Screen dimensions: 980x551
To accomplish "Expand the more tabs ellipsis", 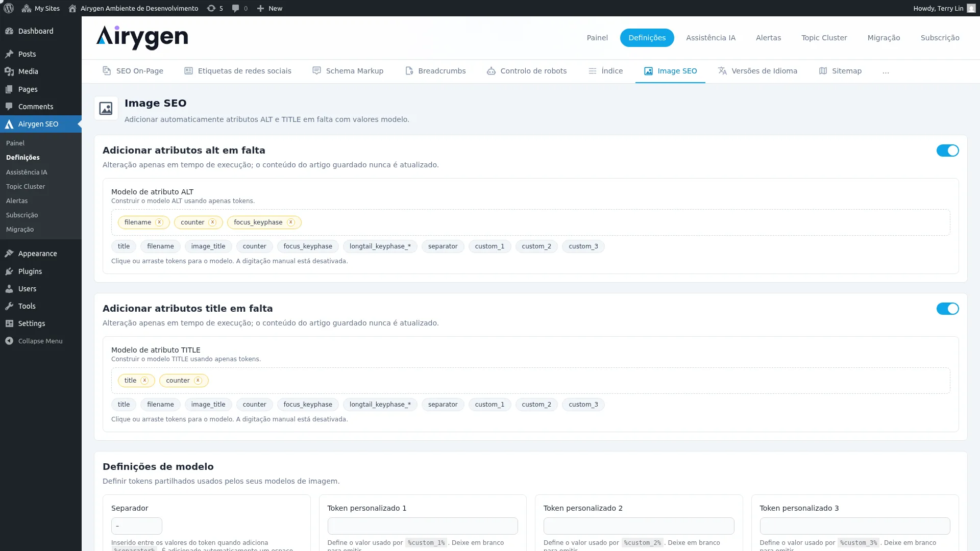I will click(886, 71).
